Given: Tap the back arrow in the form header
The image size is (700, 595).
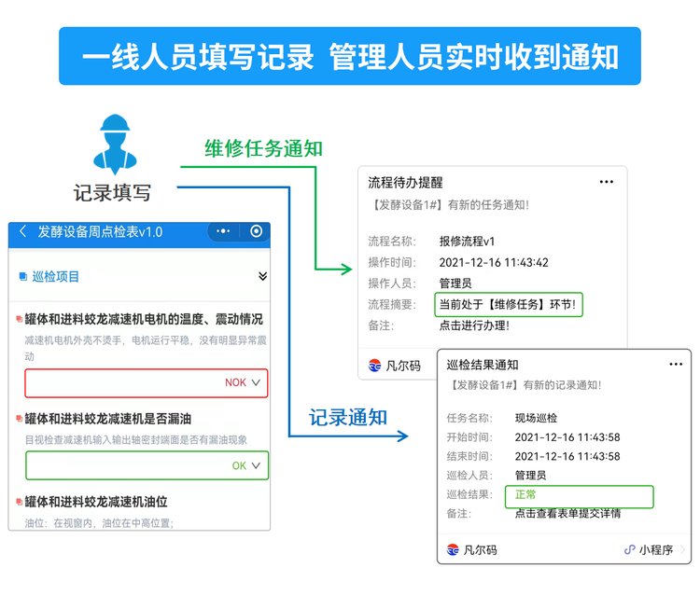Looking at the screenshot, I should (22, 232).
